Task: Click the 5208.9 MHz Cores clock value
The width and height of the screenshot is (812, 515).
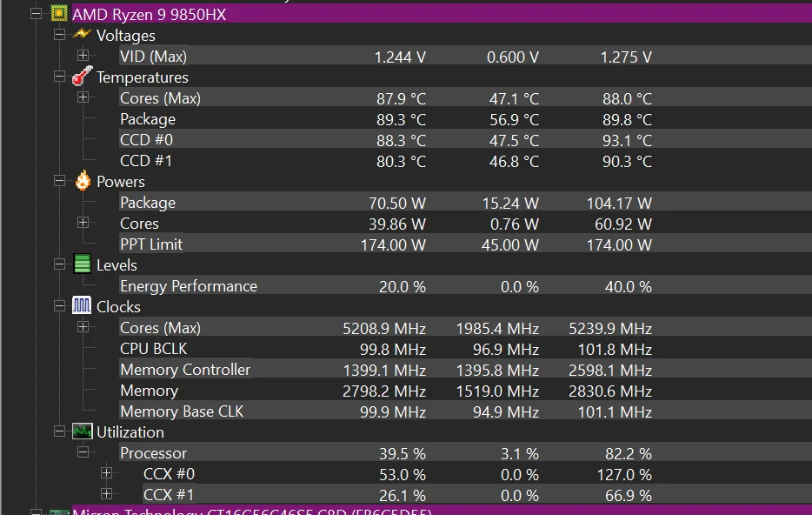Action: point(384,329)
